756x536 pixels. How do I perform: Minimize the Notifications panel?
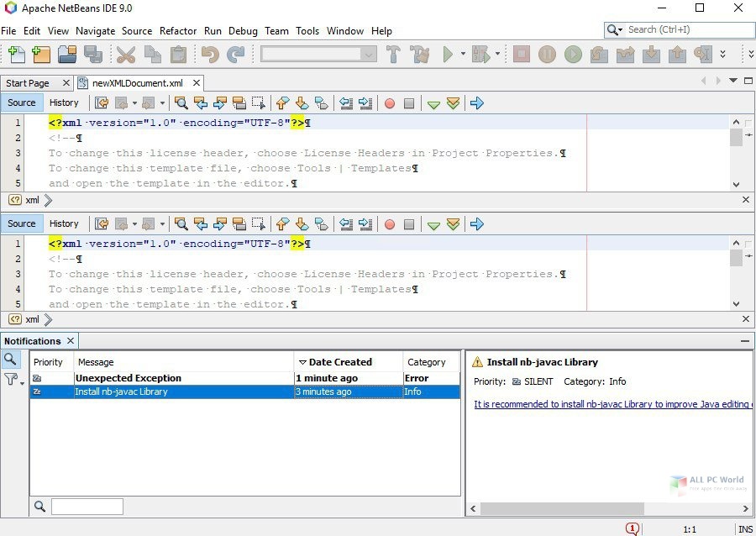(745, 341)
